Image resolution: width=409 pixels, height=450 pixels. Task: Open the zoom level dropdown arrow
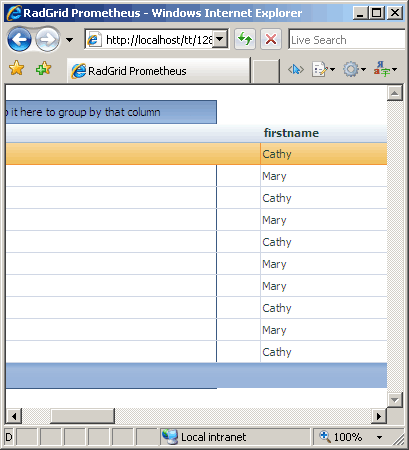(x=379, y=437)
